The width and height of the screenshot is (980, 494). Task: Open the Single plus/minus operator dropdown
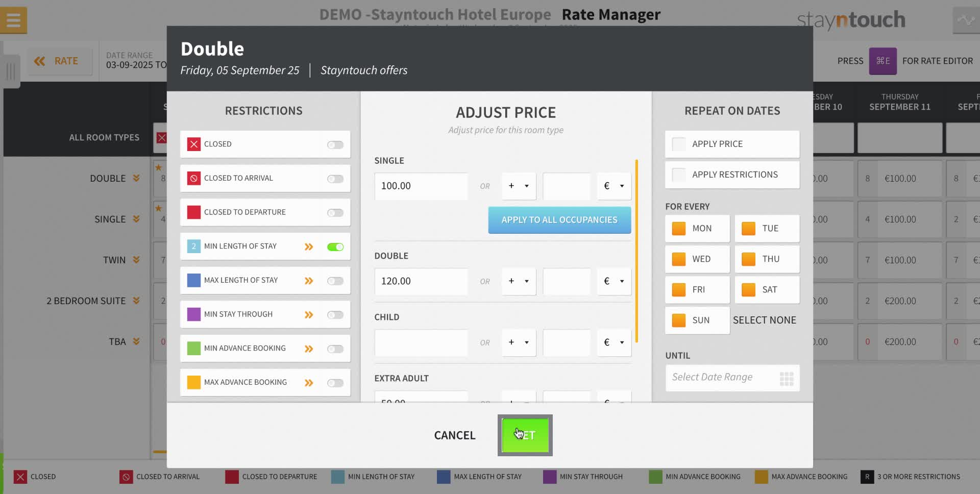[519, 186]
